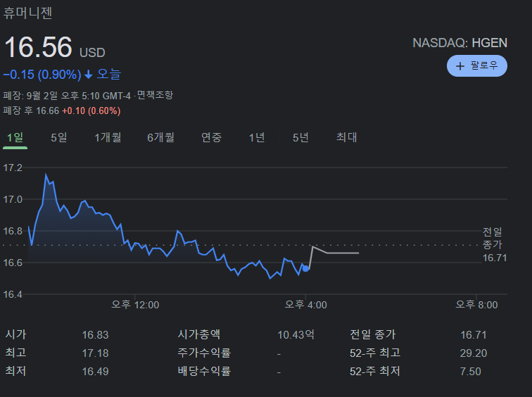Click the 폐장 closing time text
The image size is (532, 397).
(x=66, y=96)
